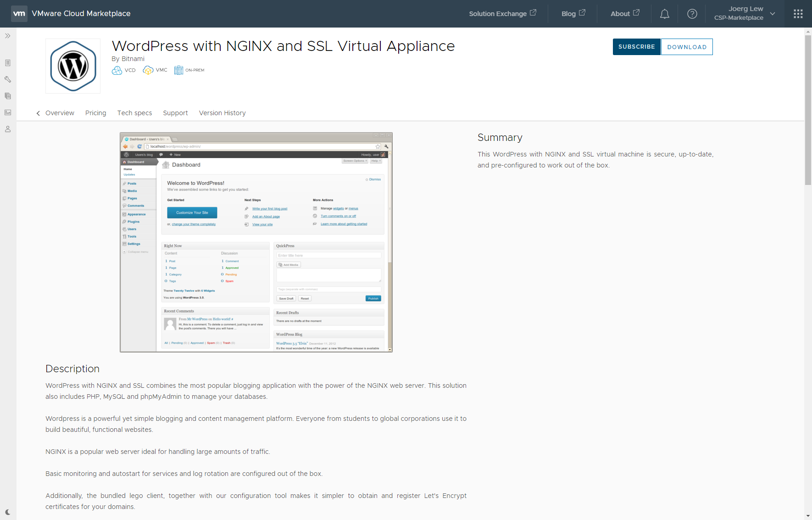Image resolution: width=812 pixels, height=520 pixels.
Task: Click the 'NGINX is a popular web server' paragraph
Action: pos(158,452)
